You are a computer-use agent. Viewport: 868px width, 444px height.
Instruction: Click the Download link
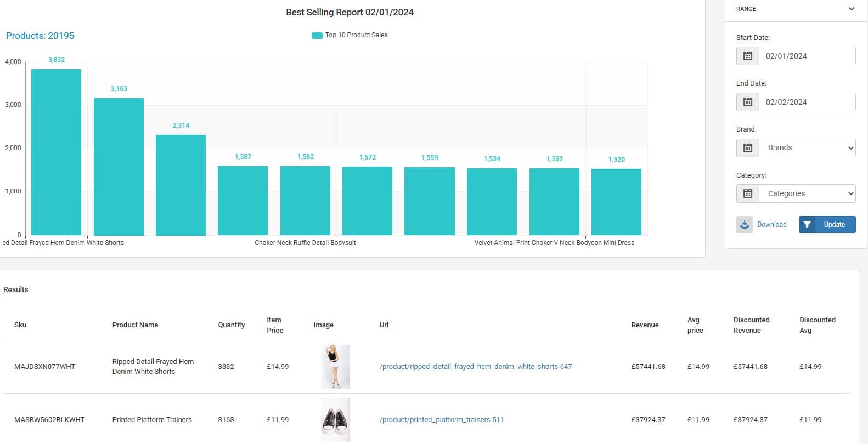pyautogui.click(x=771, y=225)
